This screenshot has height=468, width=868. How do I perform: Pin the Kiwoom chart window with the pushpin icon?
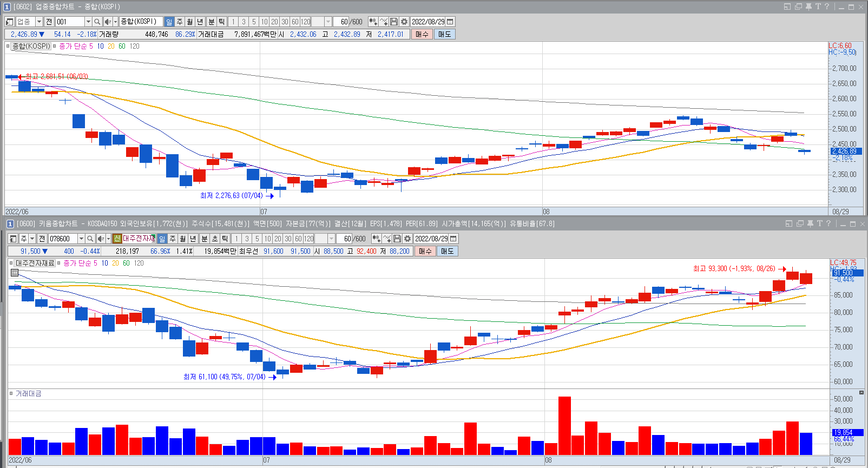click(810, 223)
